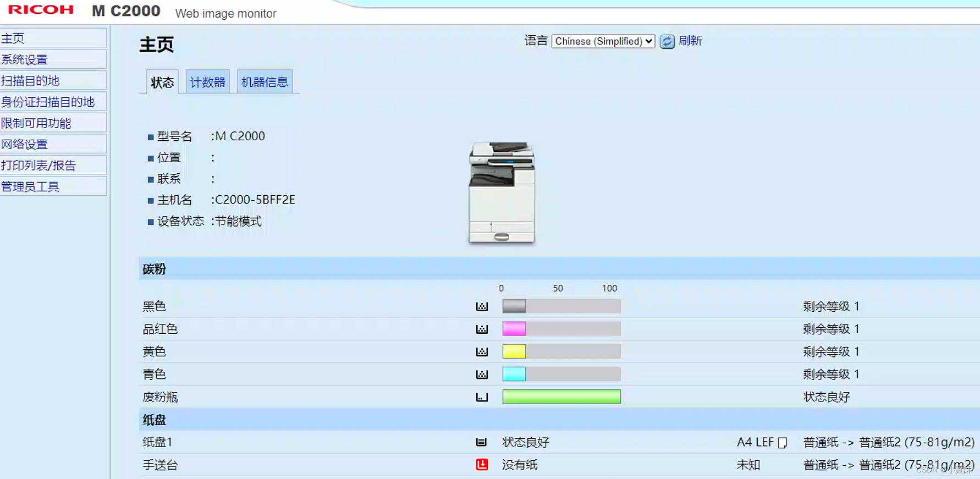Click the yellow toner level bar

tap(561, 351)
